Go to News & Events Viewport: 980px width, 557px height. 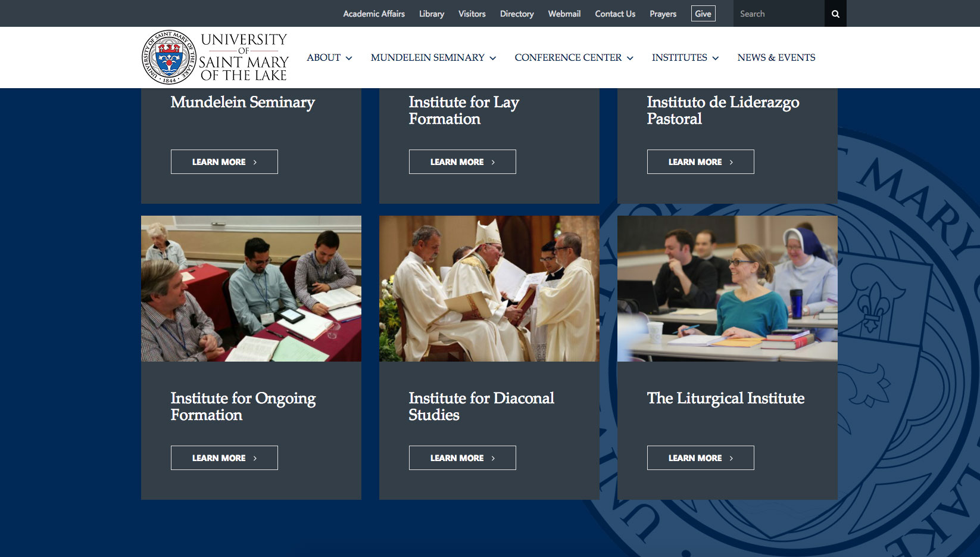pyautogui.click(x=776, y=58)
